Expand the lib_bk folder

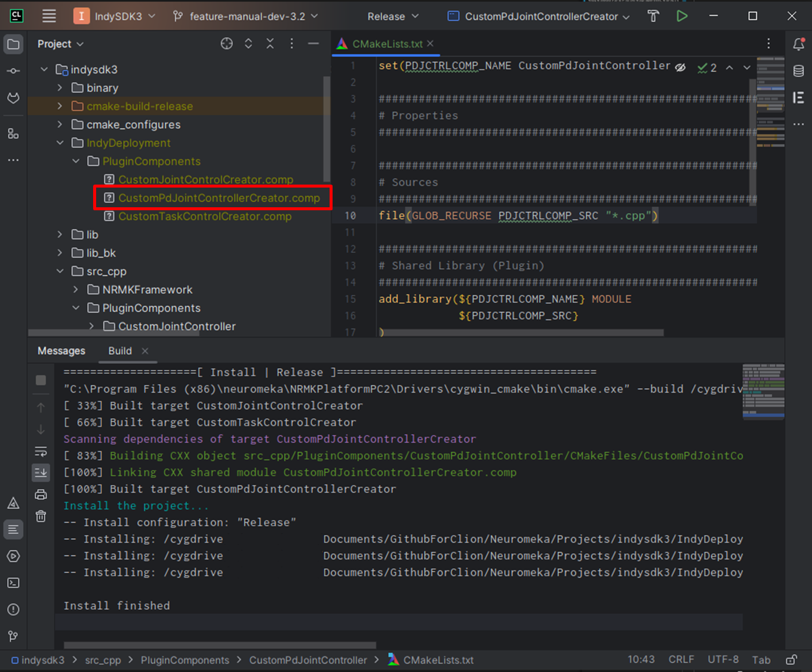point(60,253)
